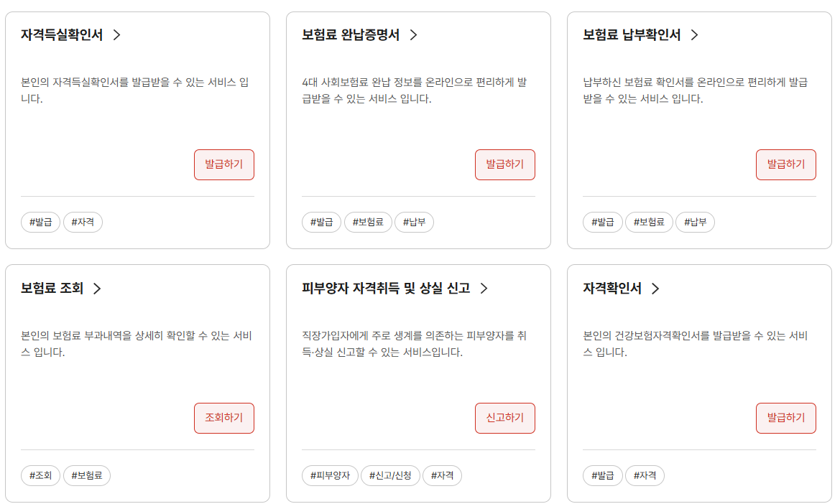Select the #발급 tag under 자격득실확인서
The height and width of the screenshot is (504, 840).
40,222
